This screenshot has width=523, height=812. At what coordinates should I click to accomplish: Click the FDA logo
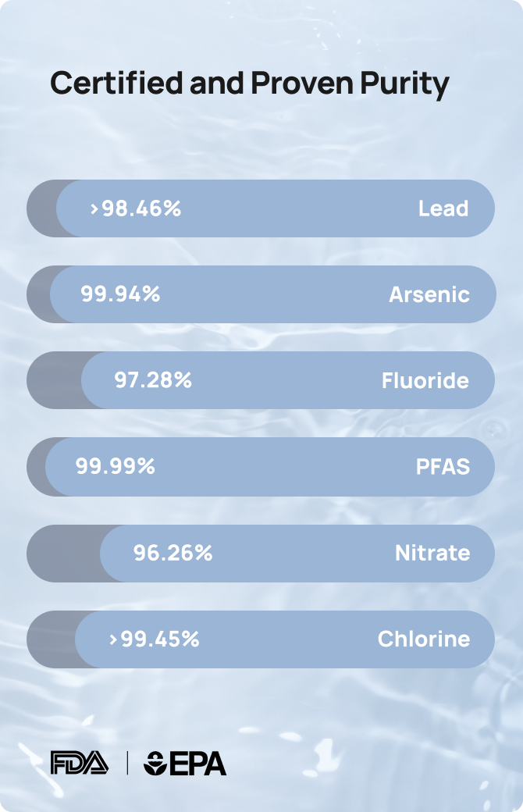tap(79, 763)
